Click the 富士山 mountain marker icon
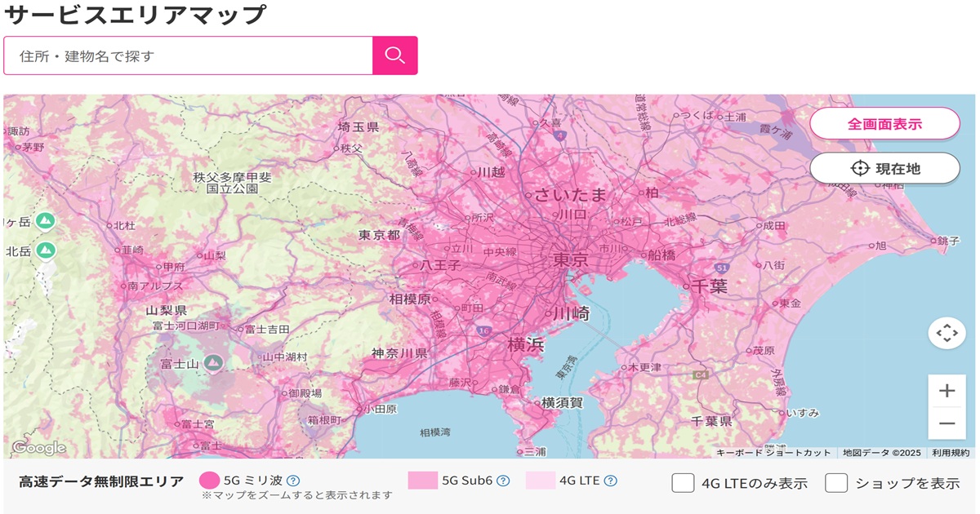 tap(213, 361)
